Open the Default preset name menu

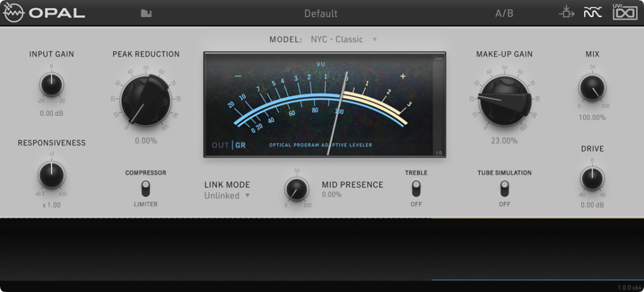click(321, 14)
